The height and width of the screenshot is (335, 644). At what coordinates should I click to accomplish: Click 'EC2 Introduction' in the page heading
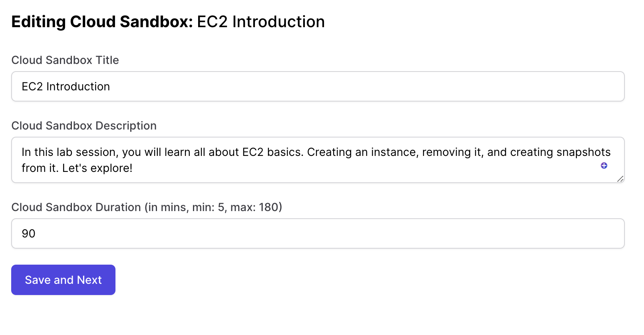pyautogui.click(x=261, y=22)
